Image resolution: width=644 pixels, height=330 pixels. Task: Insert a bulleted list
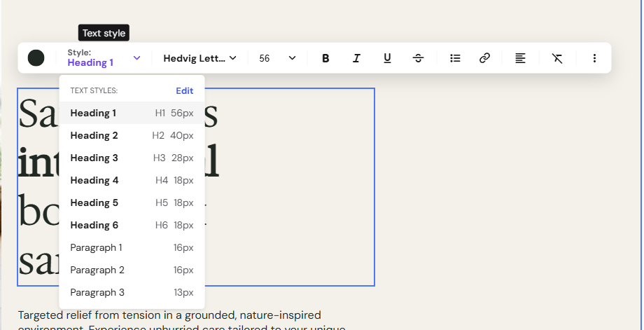coord(455,58)
